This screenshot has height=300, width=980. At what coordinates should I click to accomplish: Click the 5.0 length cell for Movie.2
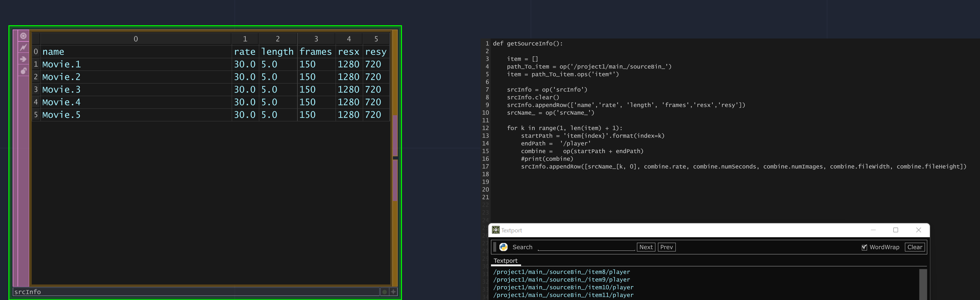click(278, 77)
